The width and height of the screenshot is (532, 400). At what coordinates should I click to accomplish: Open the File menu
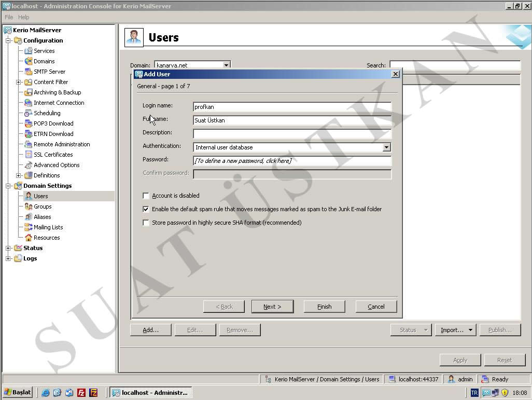coord(9,17)
